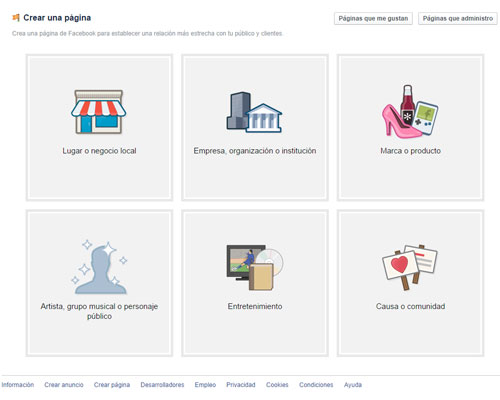Open the 'Desarrolladores' footer link
This screenshot has height=400, width=500.
click(162, 385)
